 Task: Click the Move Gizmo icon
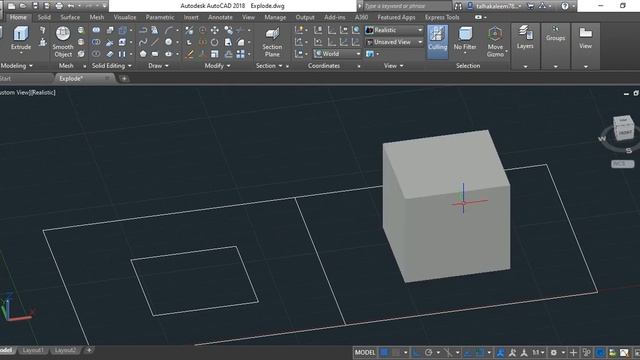click(x=495, y=34)
